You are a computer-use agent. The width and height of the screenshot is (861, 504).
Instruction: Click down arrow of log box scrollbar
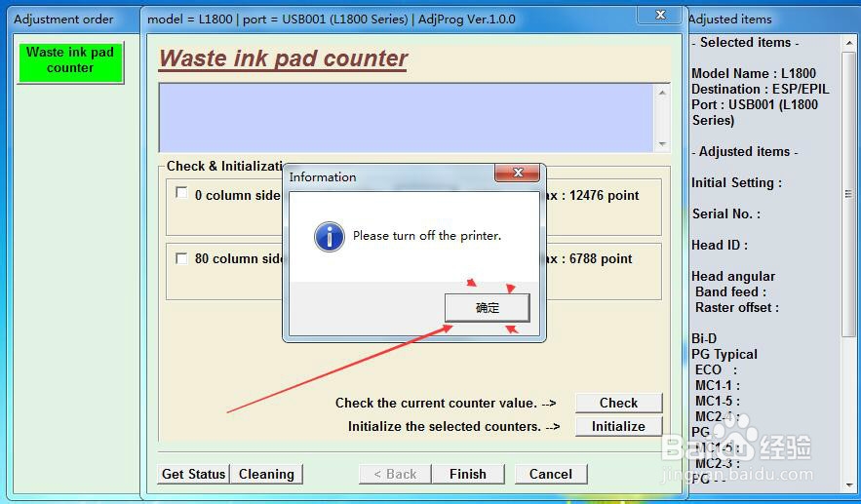tap(662, 144)
